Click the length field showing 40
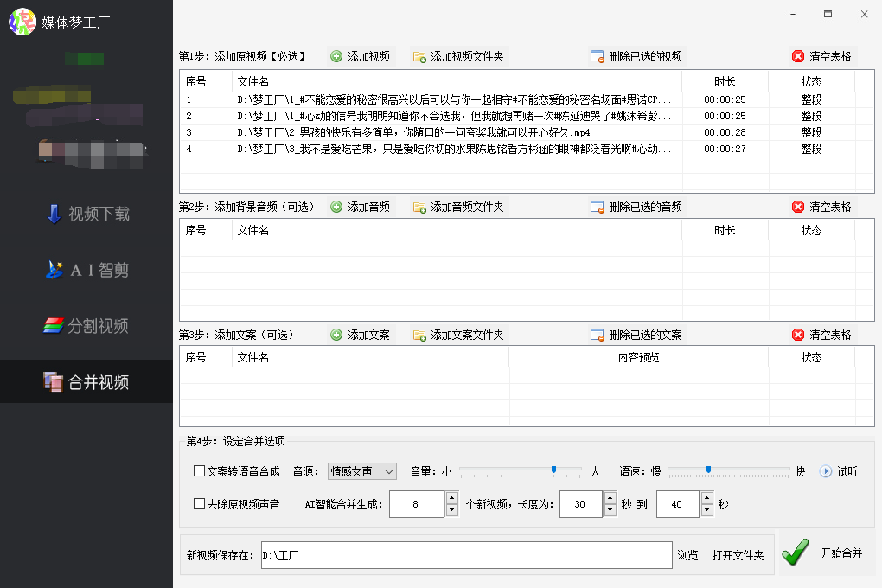 pos(678,504)
